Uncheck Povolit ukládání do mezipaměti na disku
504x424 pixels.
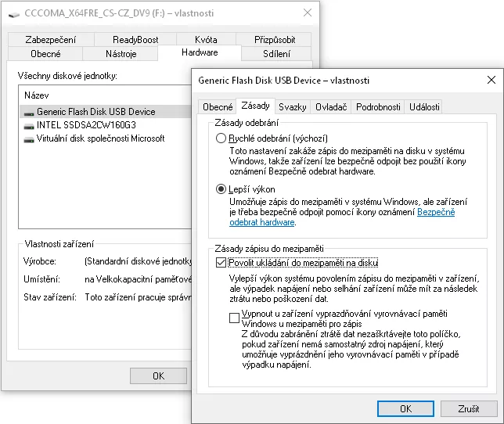pos(221,263)
